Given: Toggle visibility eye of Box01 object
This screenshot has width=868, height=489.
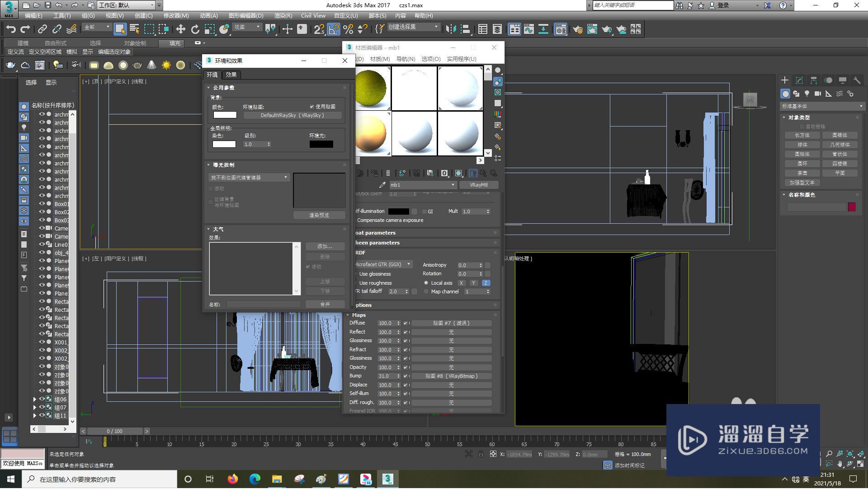Looking at the screenshot, I should click(42, 204).
